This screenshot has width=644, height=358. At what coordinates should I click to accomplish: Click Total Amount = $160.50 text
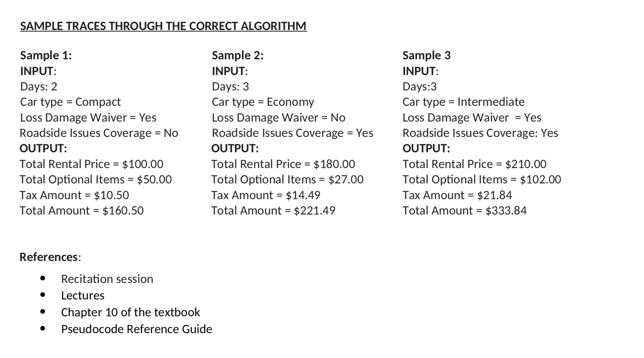tap(82, 210)
